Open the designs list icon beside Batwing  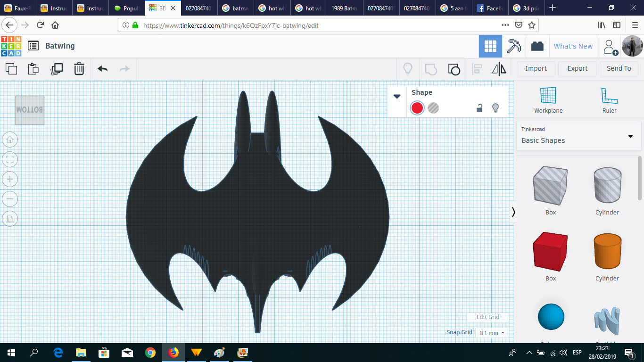[33, 46]
